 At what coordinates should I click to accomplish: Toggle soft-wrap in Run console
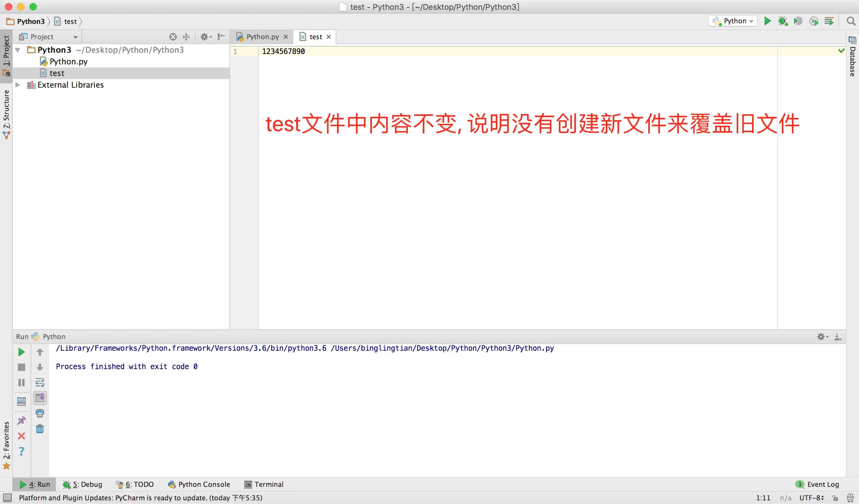tap(40, 382)
